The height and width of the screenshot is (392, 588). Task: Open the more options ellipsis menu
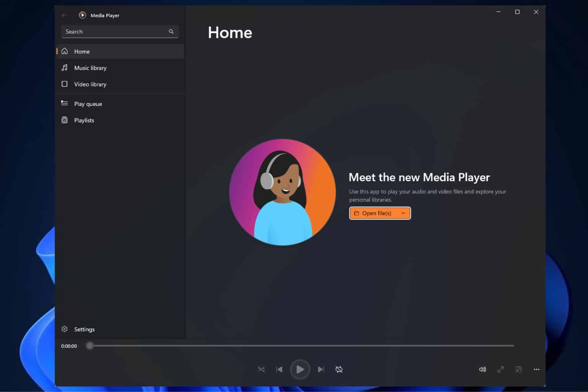(x=536, y=369)
